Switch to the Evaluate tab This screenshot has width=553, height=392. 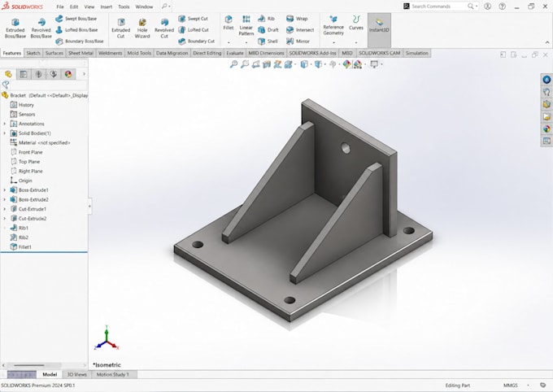(x=235, y=54)
